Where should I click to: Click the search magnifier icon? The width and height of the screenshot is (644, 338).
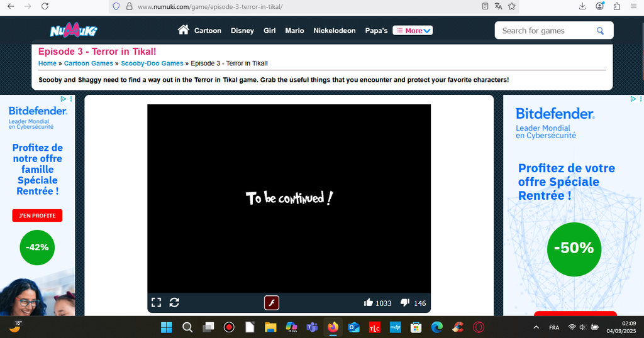(x=600, y=31)
